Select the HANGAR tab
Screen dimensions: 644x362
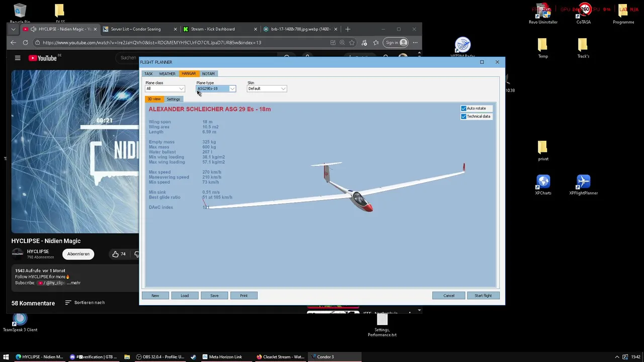pyautogui.click(x=189, y=73)
